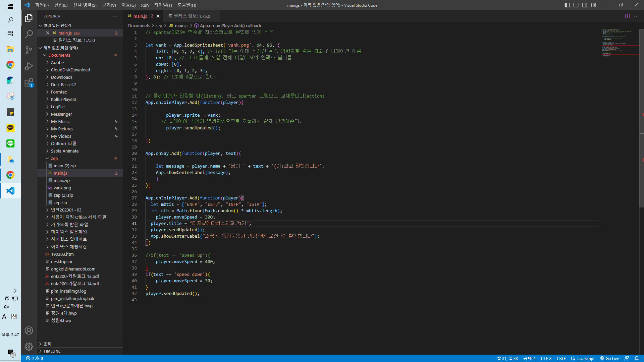Open the Run menu
644x362 pixels.
[x=145, y=5]
